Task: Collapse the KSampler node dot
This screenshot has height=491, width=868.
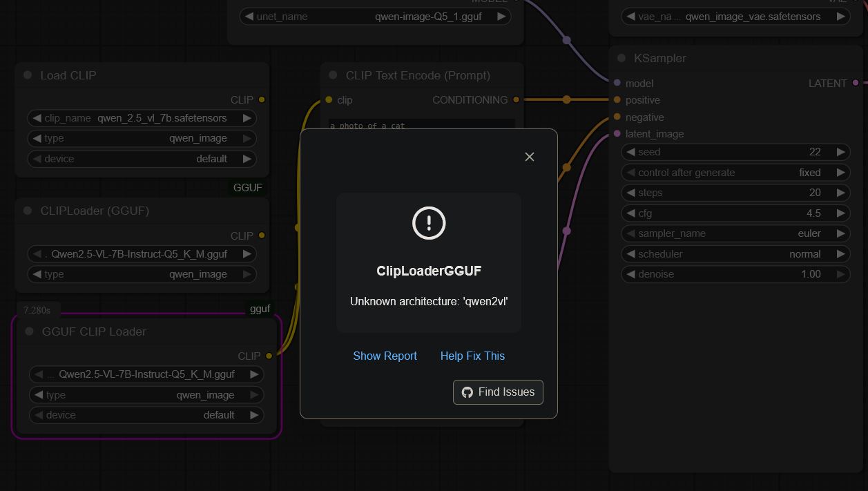Action: point(621,58)
